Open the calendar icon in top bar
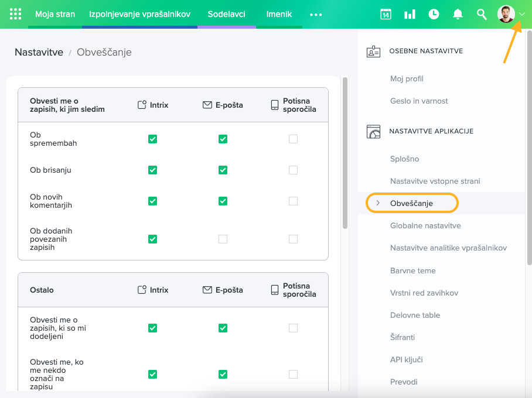This screenshot has width=532, height=398. coord(386,15)
